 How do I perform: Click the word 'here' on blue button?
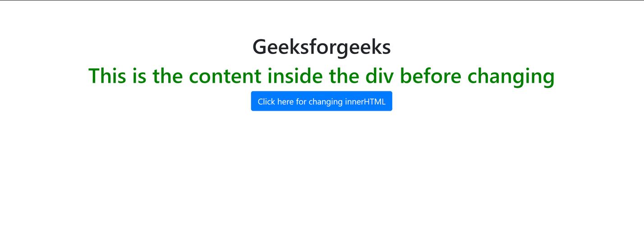point(285,102)
